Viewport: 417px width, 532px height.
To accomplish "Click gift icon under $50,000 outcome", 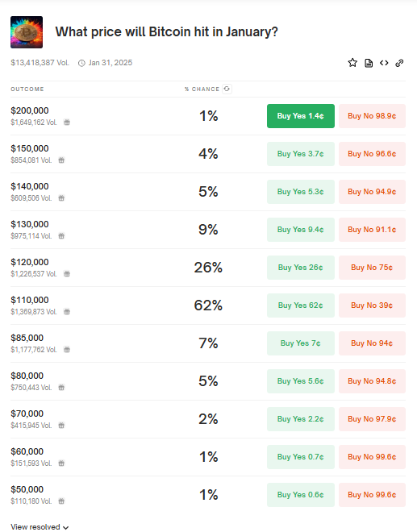I will tap(61, 501).
